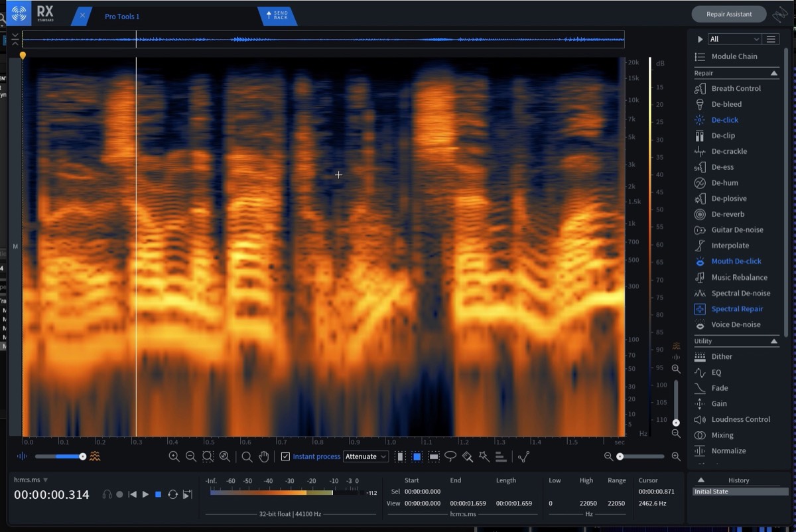Select the time selection tool
This screenshot has width=796, height=532.
click(x=400, y=456)
